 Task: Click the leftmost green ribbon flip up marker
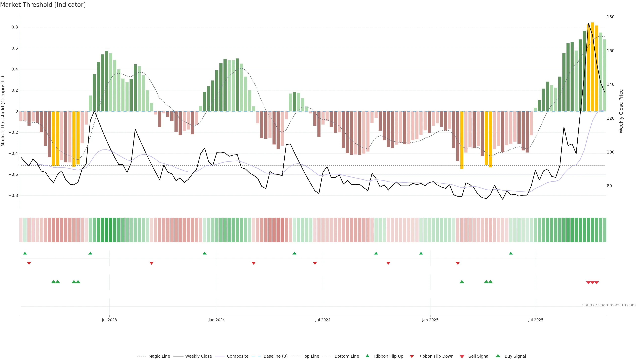coord(25,253)
